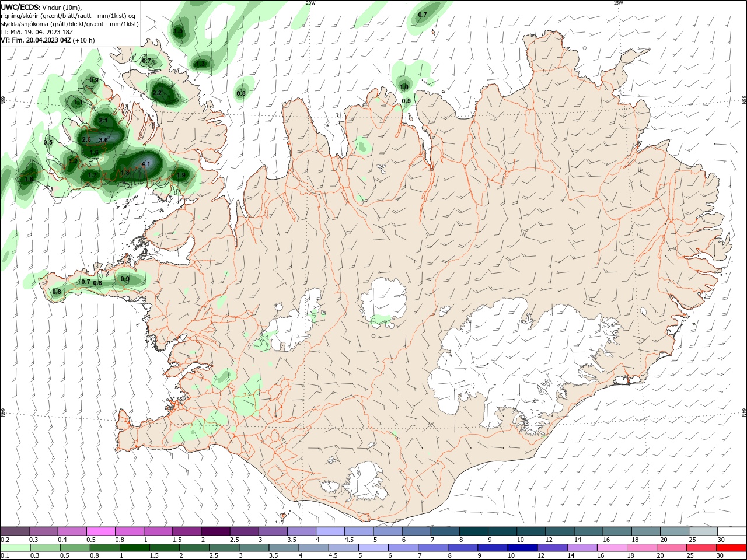Select the slydda/snjókoma legend description line
747x560 pixels.
(x=69, y=24)
